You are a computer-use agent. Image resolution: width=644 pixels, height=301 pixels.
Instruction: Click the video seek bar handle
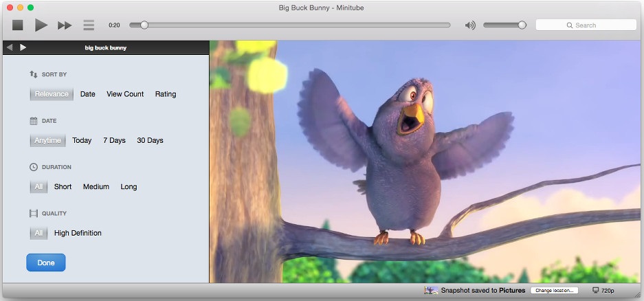(x=144, y=25)
